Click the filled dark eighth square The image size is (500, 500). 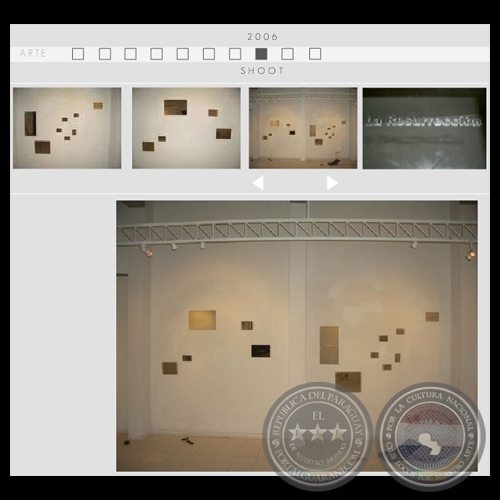pyautogui.click(x=261, y=54)
